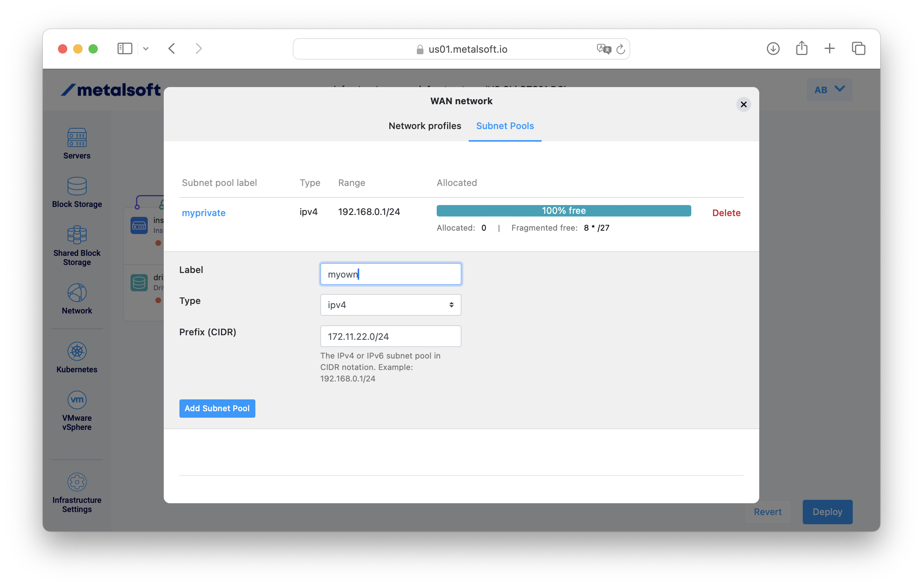
Task: Click the Add Subnet Pool button
Action: (217, 408)
